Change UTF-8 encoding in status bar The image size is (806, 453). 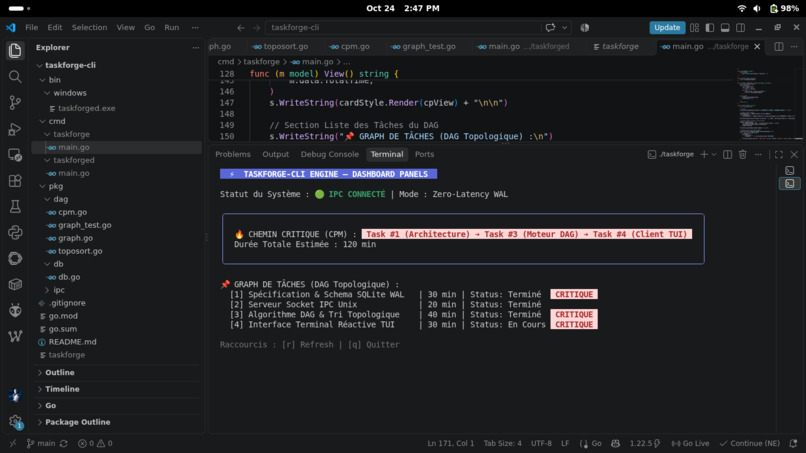tap(541, 443)
